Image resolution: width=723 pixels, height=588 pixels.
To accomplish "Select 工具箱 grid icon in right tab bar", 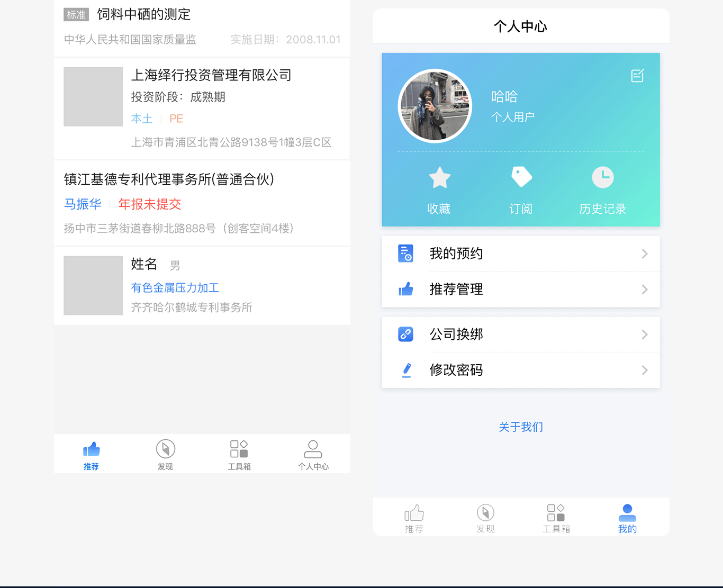I will [556, 512].
